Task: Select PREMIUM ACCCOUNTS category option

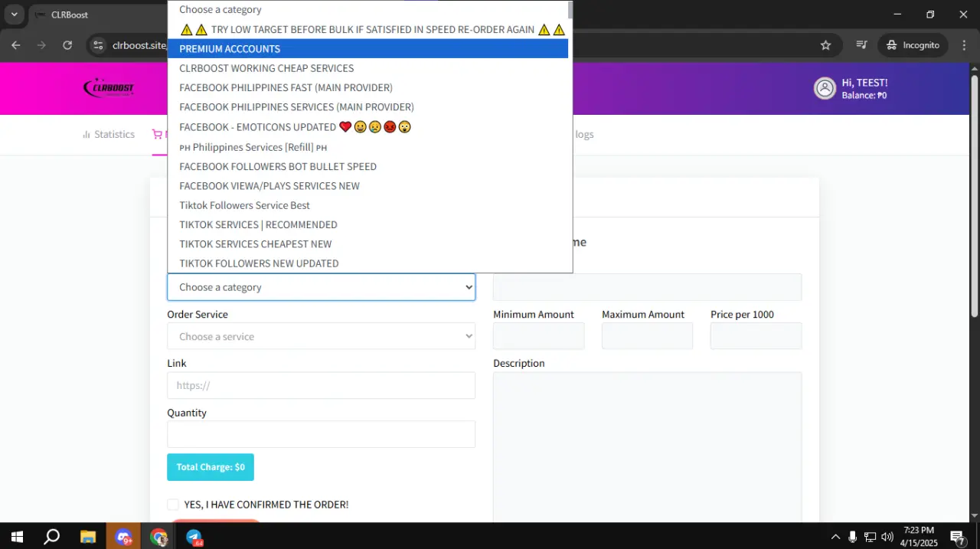Action: [368, 48]
